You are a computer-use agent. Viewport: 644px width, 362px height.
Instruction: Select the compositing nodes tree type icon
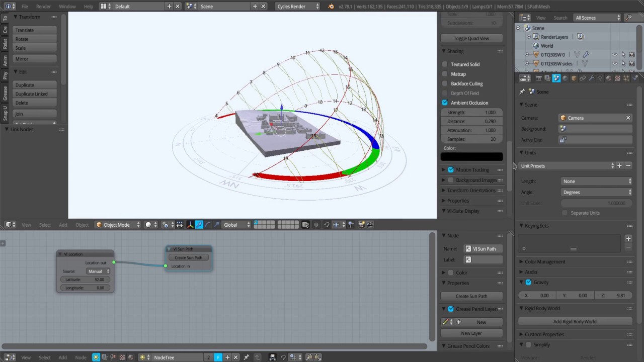pyautogui.click(x=104, y=357)
